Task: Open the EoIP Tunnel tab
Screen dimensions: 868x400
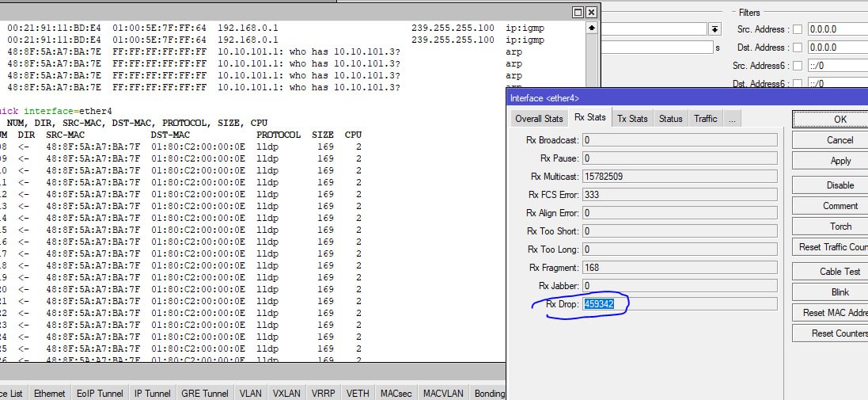Action: [x=100, y=394]
